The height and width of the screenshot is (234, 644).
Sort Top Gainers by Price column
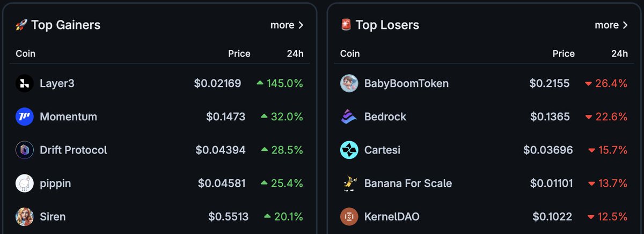(x=239, y=54)
